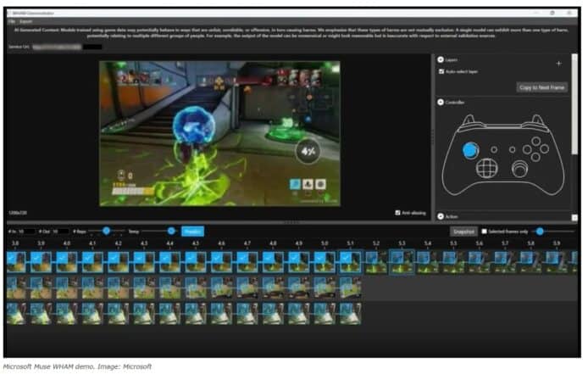Collapse the Layers panel section
The height and width of the screenshot is (374, 588).
439,59
